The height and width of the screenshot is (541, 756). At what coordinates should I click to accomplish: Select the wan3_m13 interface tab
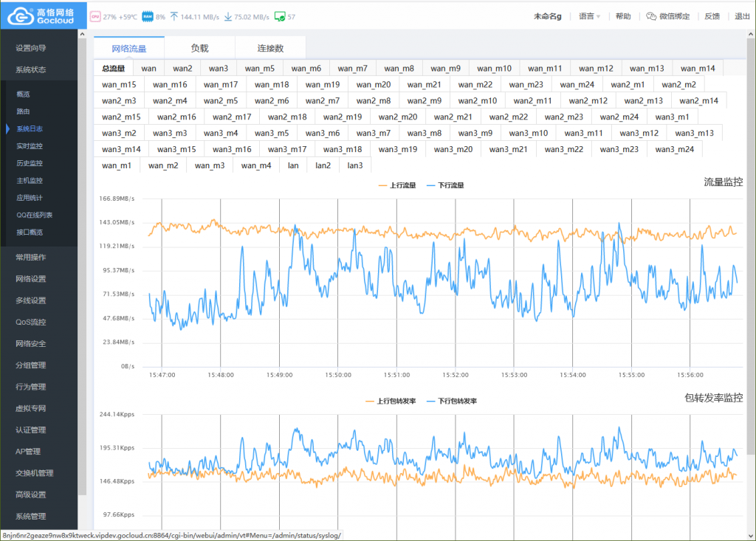click(694, 133)
